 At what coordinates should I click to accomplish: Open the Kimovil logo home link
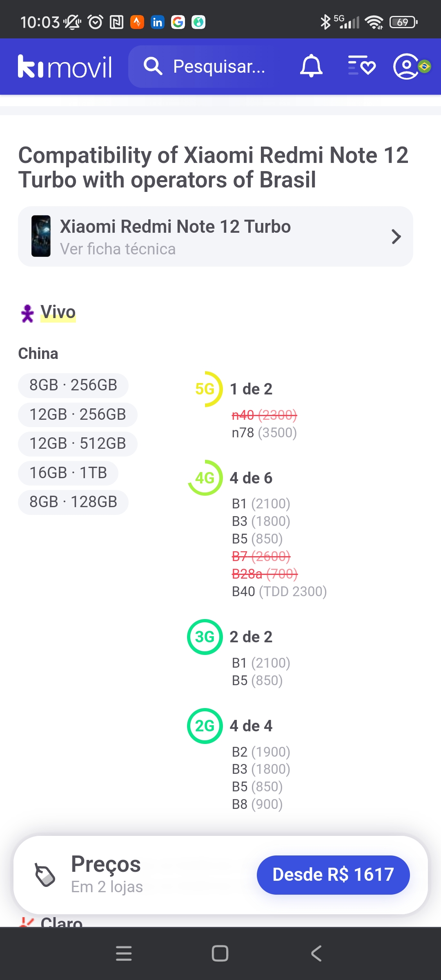pyautogui.click(x=65, y=67)
